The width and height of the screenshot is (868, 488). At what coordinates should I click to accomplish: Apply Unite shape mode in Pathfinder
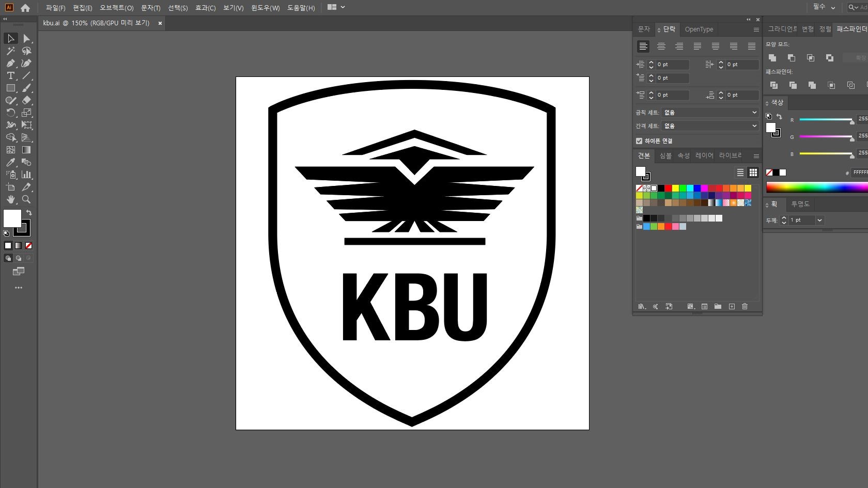coord(772,58)
